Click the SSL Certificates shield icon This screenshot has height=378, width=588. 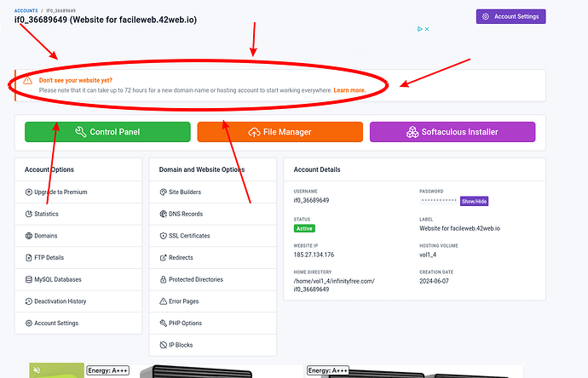click(163, 236)
